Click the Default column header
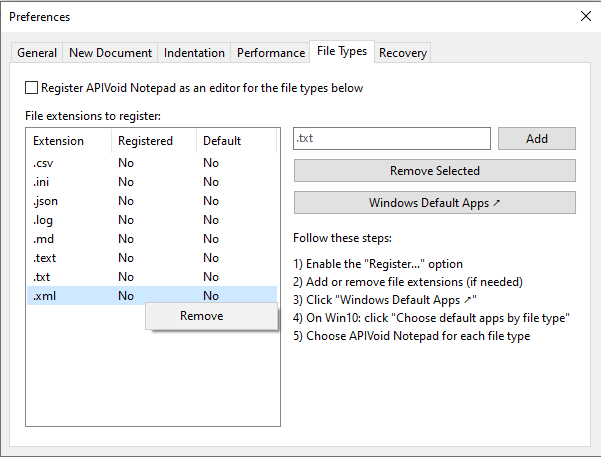This screenshot has height=457, width=601. 236,141
